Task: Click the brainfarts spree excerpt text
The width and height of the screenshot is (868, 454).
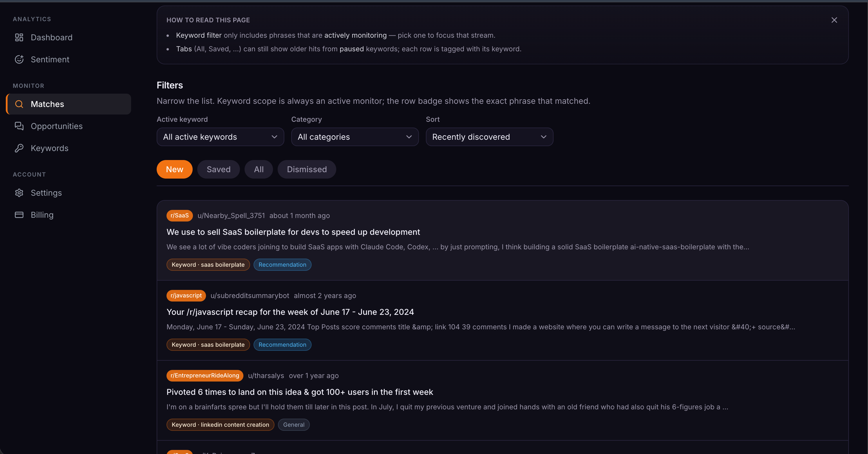Action: pos(447,407)
